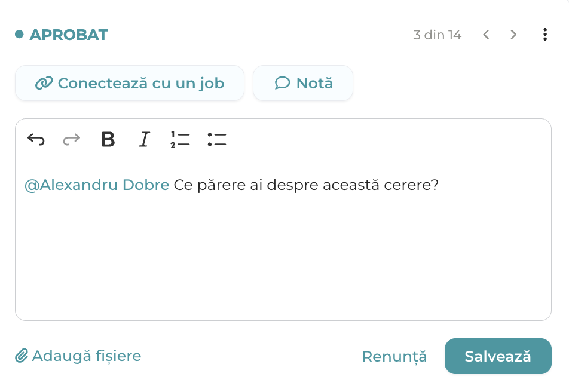Click the APROBAT status label
Image resolution: width=569 pixels, height=392 pixels.
(x=69, y=35)
